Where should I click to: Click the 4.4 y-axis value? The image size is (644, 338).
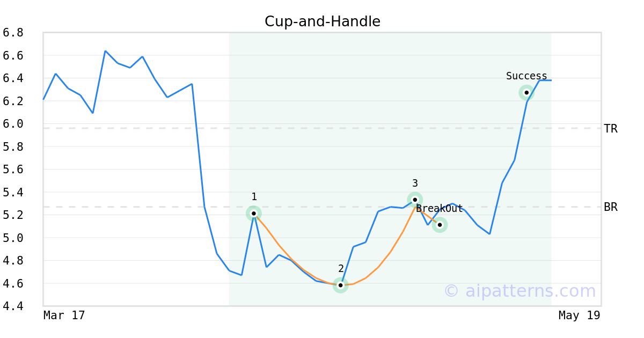tap(13, 306)
